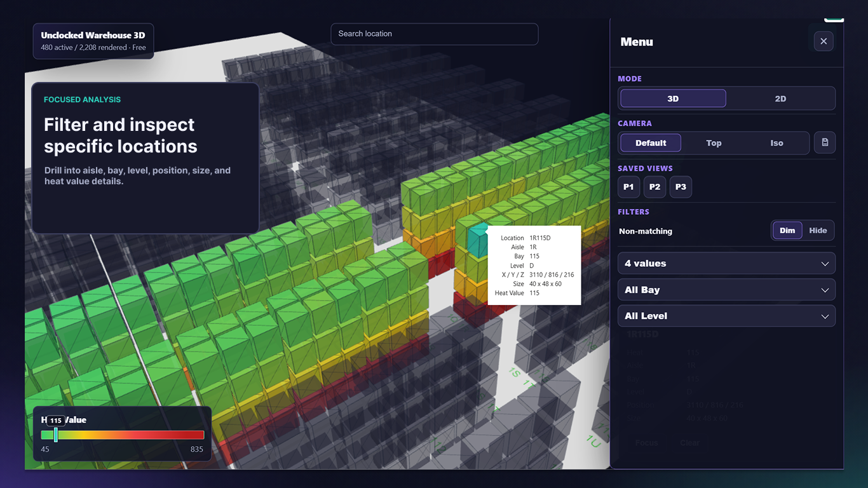Image resolution: width=868 pixels, height=488 pixels.
Task: Switch mode to 2D
Action: click(780, 98)
